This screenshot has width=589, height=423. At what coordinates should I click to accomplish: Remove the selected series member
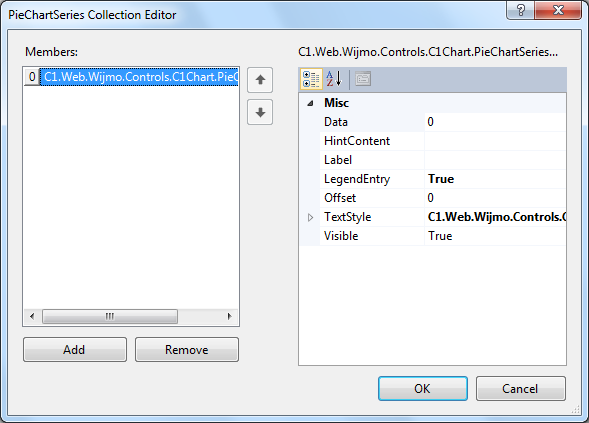pyautogui.click(x=187, y=350)
